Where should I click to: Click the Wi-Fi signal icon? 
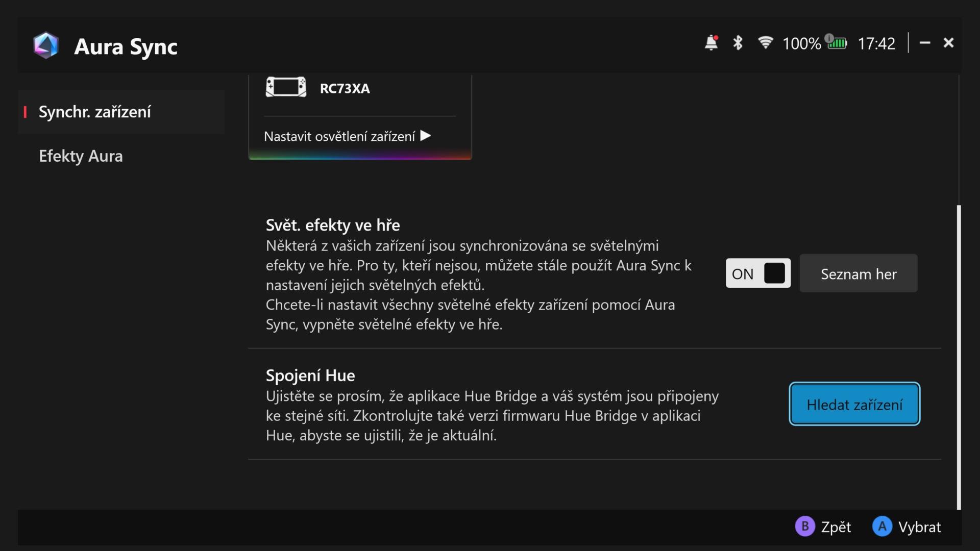[x=765, y=43]
